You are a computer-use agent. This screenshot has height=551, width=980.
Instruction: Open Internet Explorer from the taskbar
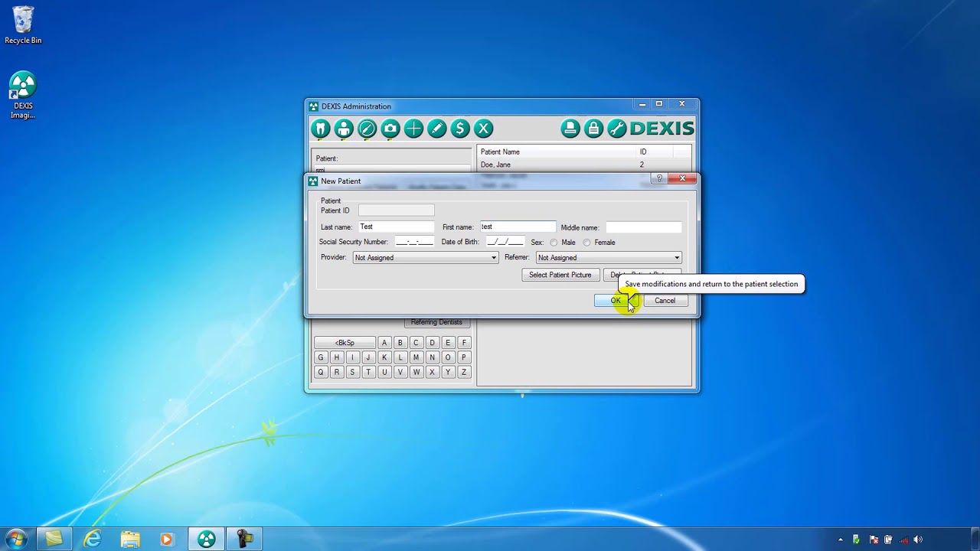tap(92, 539)
